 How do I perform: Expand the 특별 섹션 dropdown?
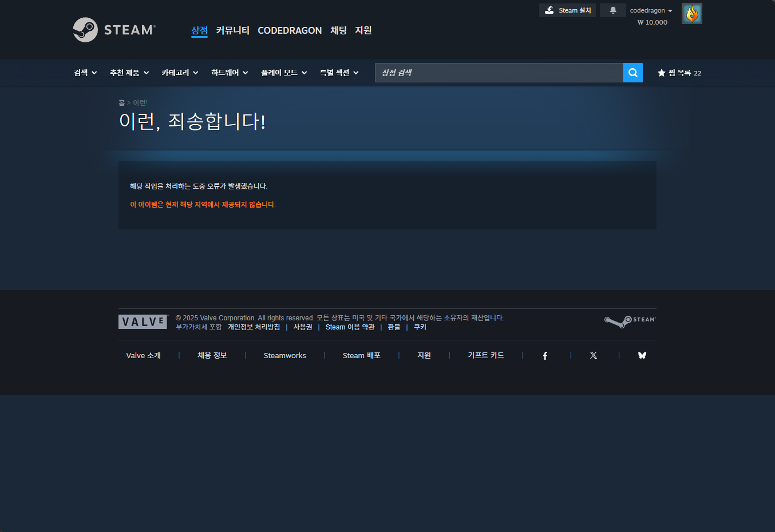[x=339, y=73]
